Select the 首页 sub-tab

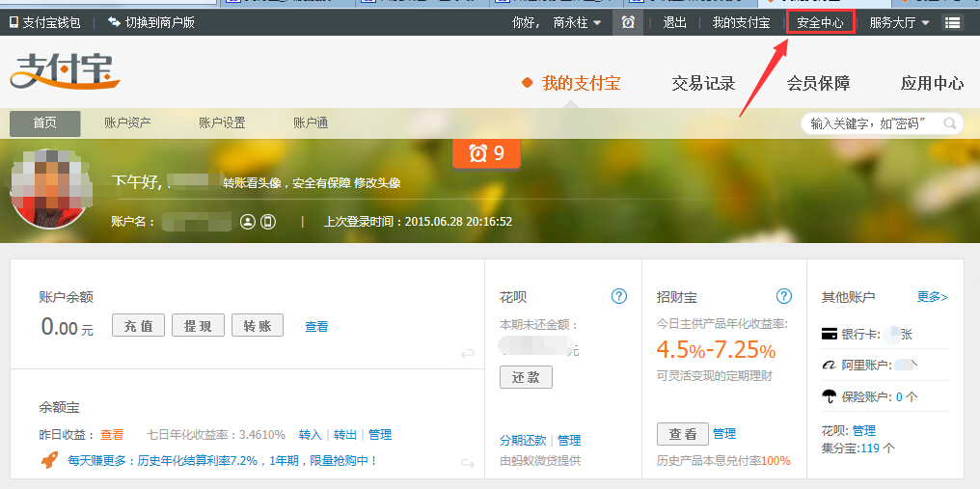tap(45, 123)
